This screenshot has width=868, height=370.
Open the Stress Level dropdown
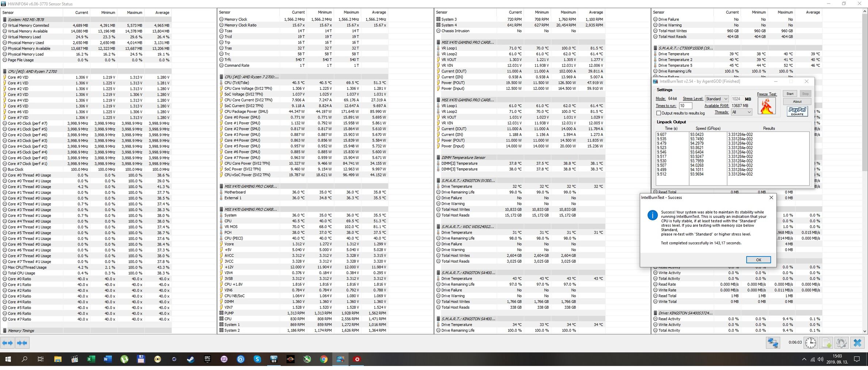click(716, 99)
